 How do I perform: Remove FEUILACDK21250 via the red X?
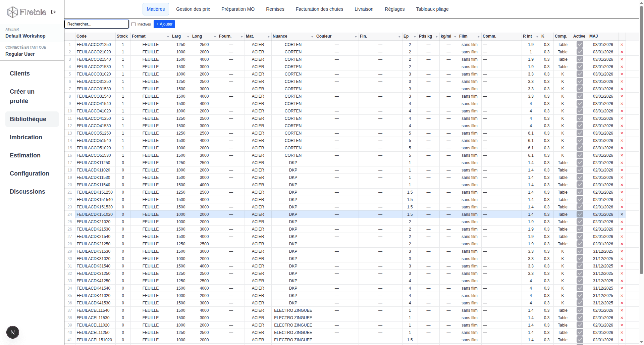pyautogui.click(x=622, y=244)
